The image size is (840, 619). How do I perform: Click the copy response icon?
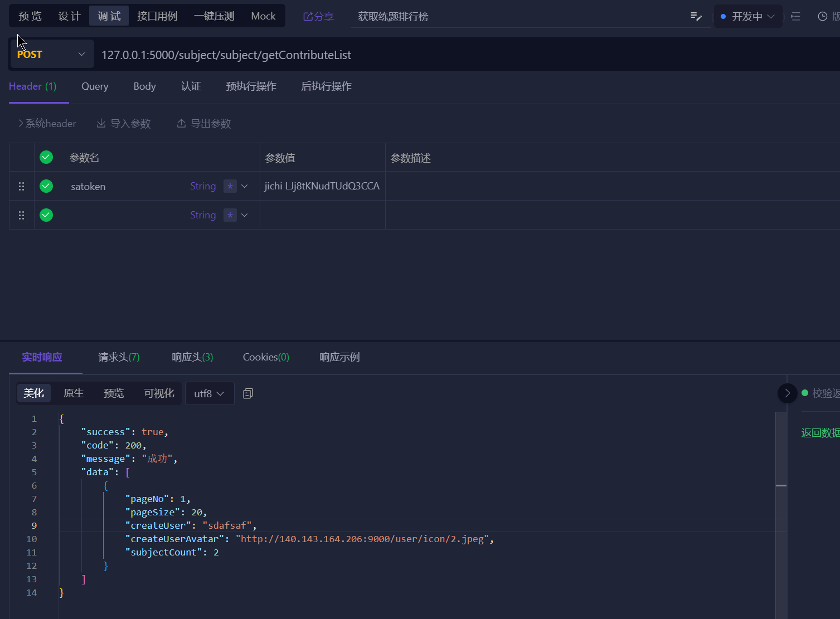click(x=248, y=393)
